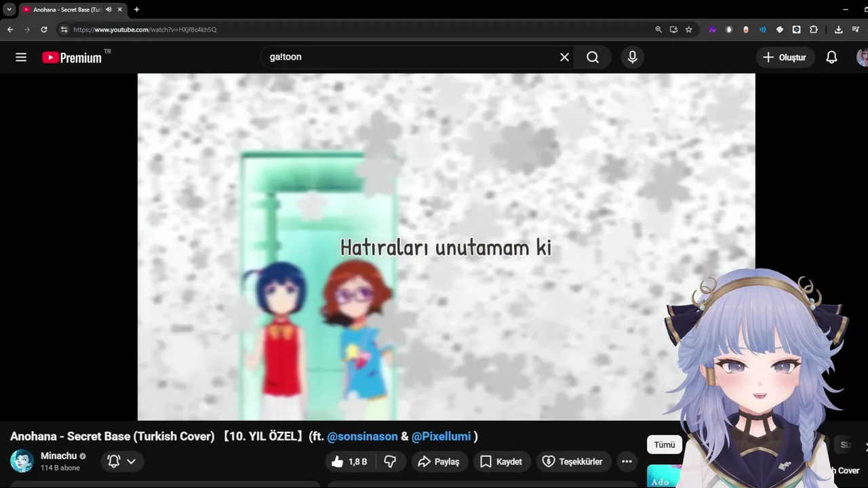This screenshot has width=868, height=488.
Task: Open browser zoom magnifier icon
Action: 658,30
